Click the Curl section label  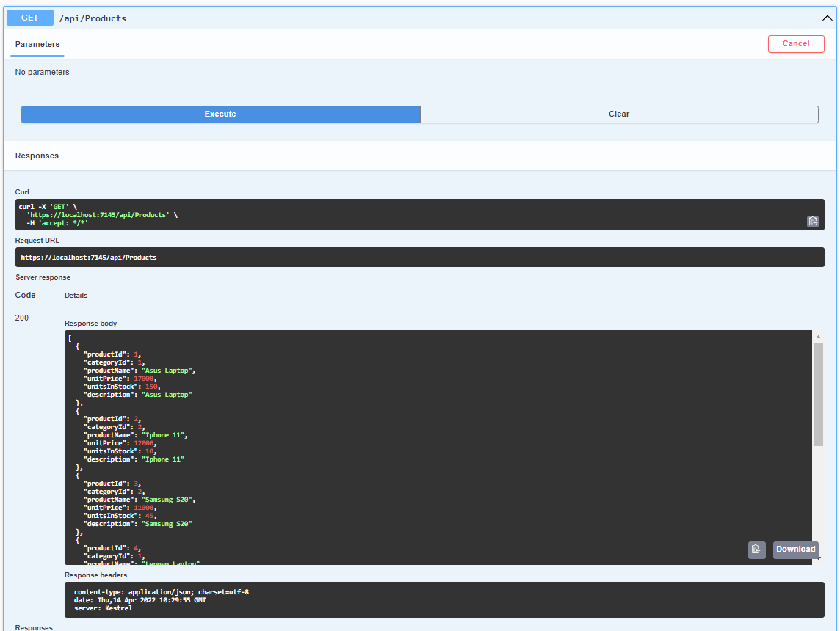pyautogui.click(x=22, y=191)
